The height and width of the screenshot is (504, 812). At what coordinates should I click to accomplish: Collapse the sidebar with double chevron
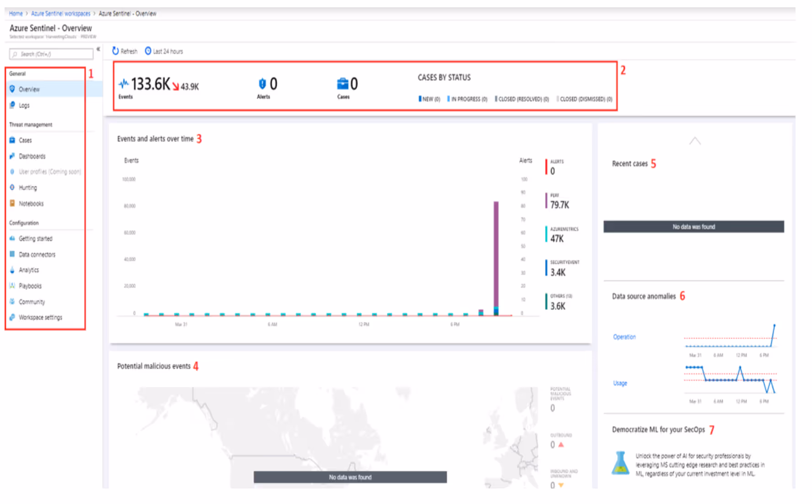click(98, 49)
